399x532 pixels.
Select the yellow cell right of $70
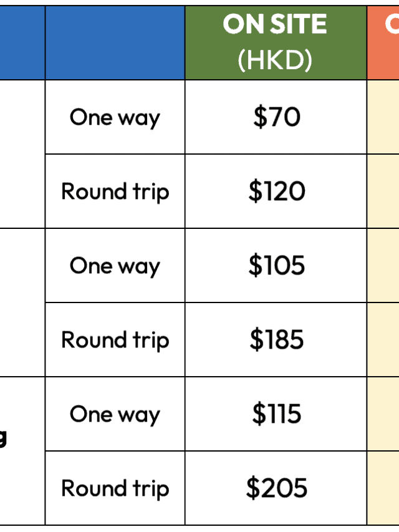point(383,117)
